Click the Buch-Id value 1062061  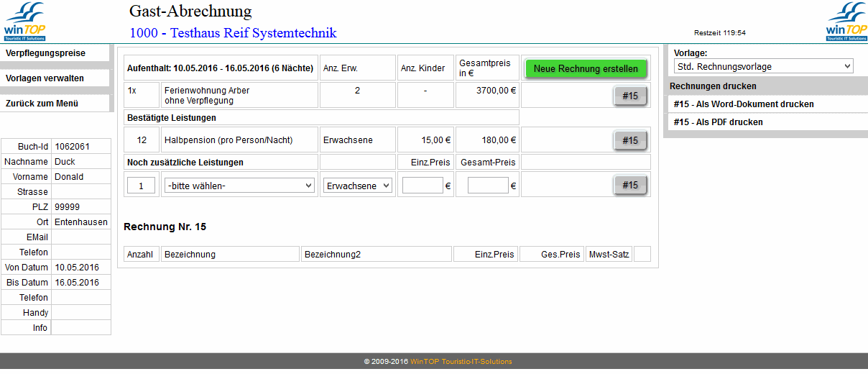pos(72,147)
